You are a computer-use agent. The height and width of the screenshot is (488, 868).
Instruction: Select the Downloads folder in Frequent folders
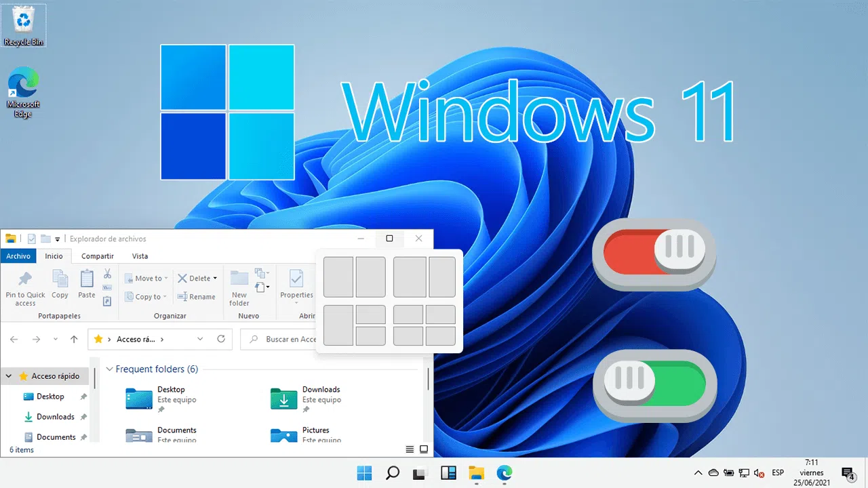coord(307,399)
